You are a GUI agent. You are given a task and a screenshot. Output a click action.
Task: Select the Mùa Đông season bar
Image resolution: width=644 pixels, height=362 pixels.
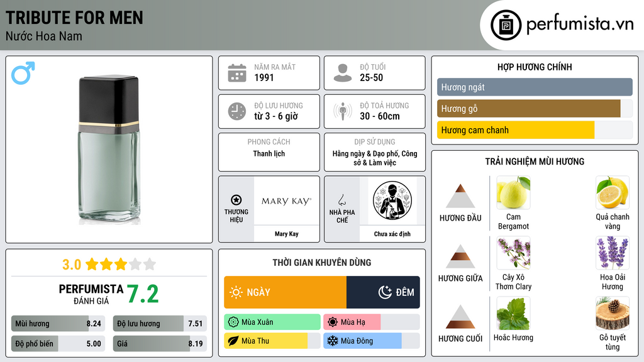[371, 341]
